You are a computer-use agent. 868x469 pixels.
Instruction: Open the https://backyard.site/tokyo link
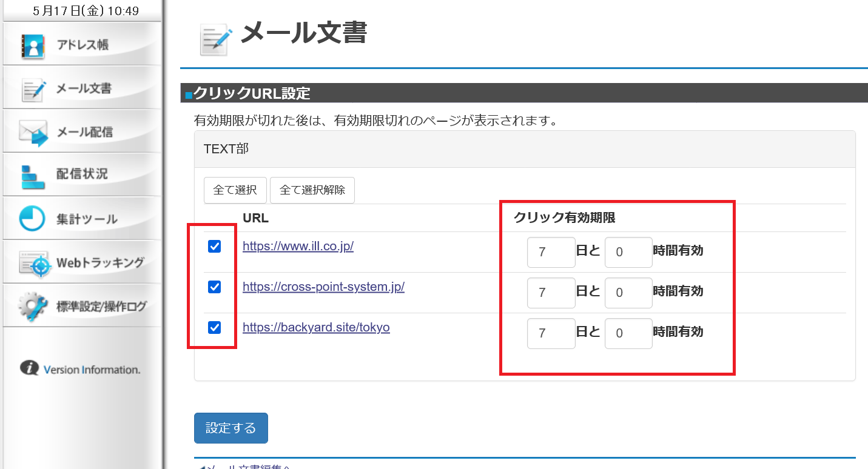tap(316, 327)
